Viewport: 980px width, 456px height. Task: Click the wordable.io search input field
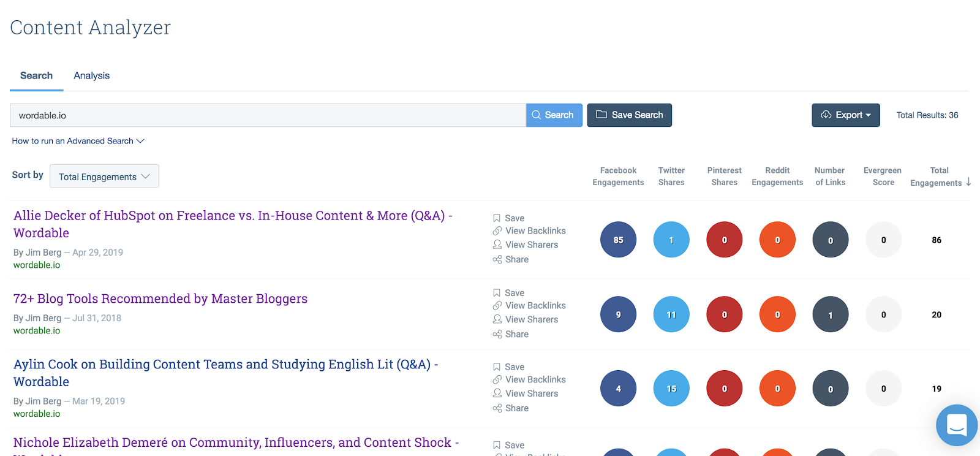coord(268,115)
